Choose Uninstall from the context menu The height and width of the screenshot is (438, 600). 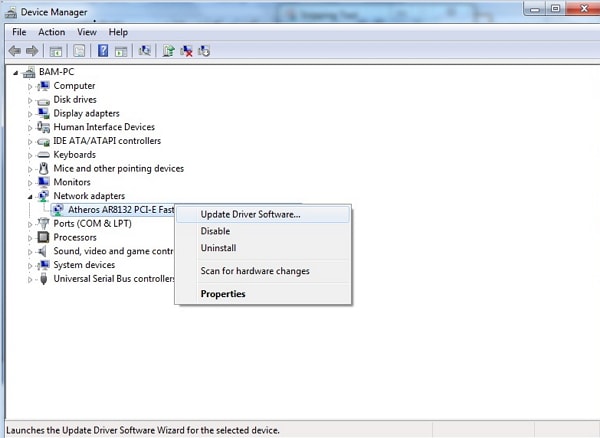(263, 248)
